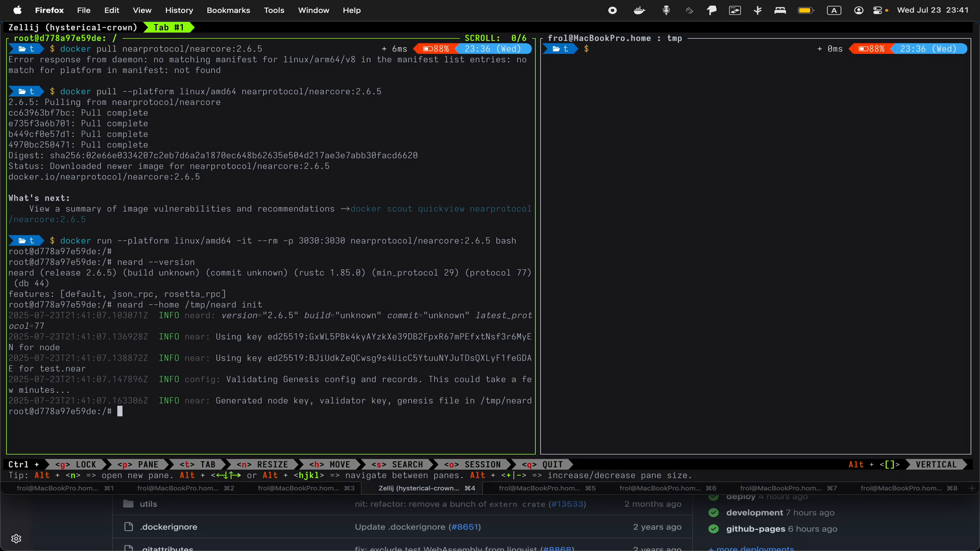Click the screen-sharing window icon in menu bar

coord(735,10)
